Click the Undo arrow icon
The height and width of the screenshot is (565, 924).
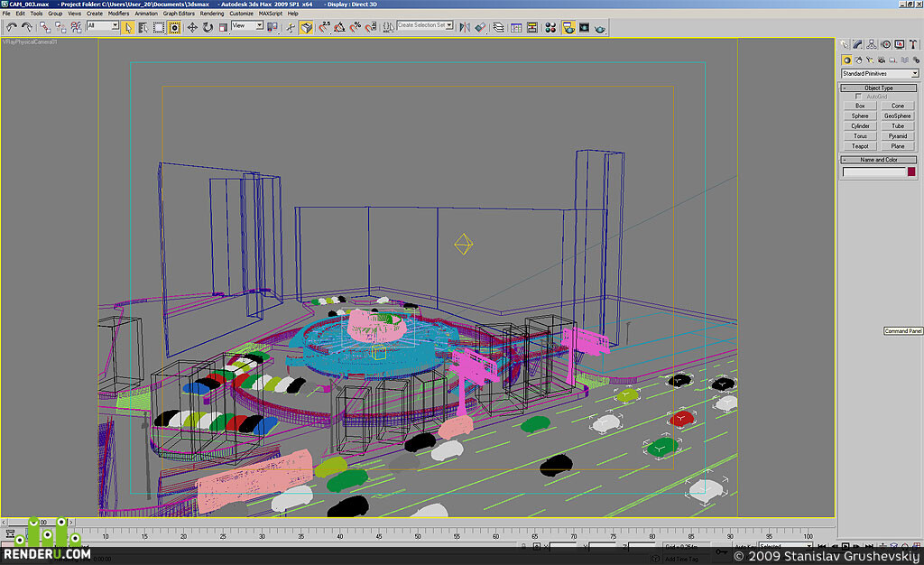[x=11, y=27]
